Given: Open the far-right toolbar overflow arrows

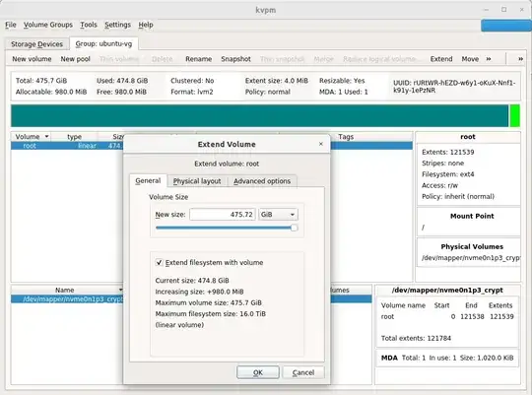Looking at the screenshot, I should click(520, 59).
